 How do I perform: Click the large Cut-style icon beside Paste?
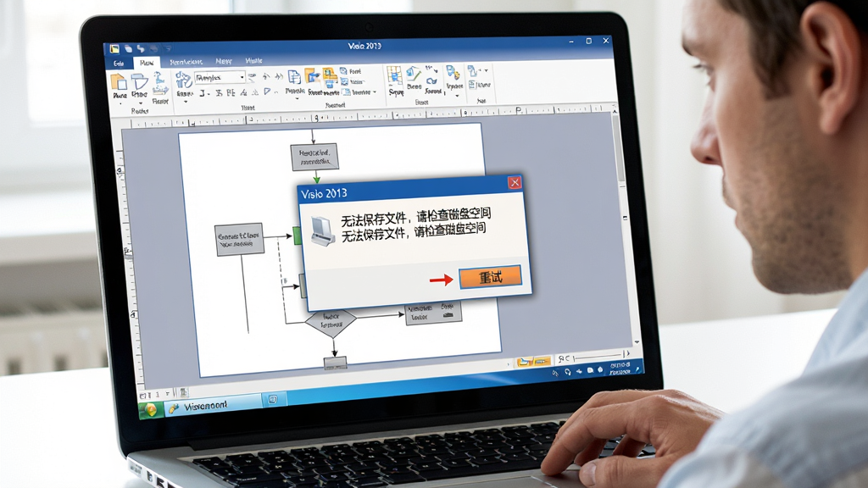(140, 82)
